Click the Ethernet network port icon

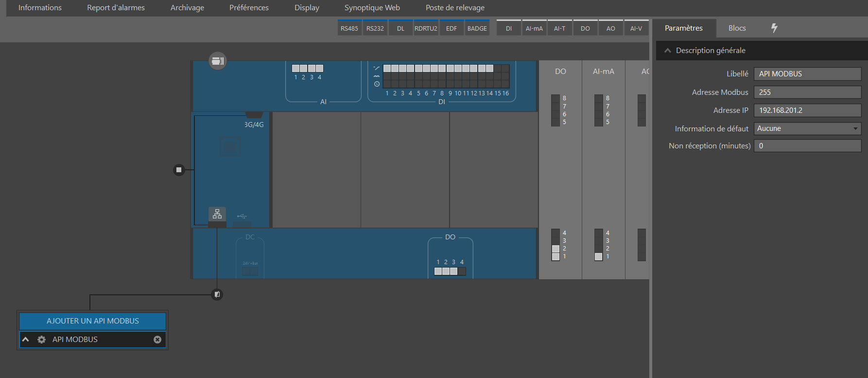click(x=217, y=214)
